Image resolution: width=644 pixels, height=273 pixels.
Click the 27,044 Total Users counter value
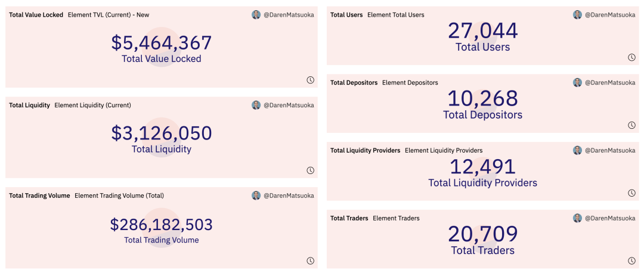[x=483, y=31]
